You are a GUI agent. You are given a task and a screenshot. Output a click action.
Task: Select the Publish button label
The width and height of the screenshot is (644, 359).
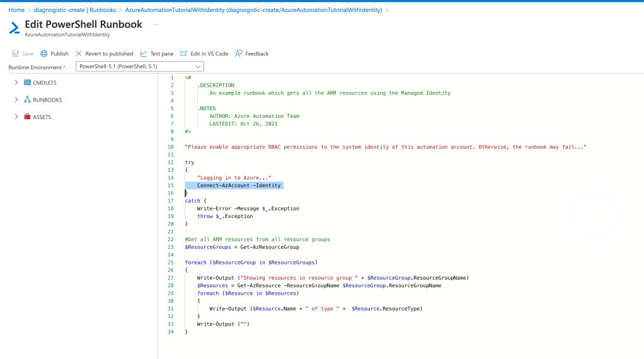click(59, 54)
